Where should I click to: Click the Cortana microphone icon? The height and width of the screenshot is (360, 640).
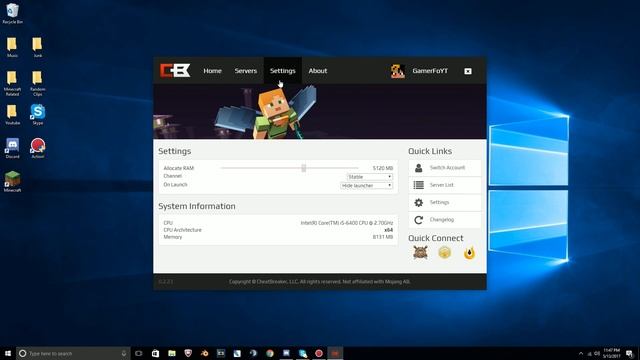124,353
